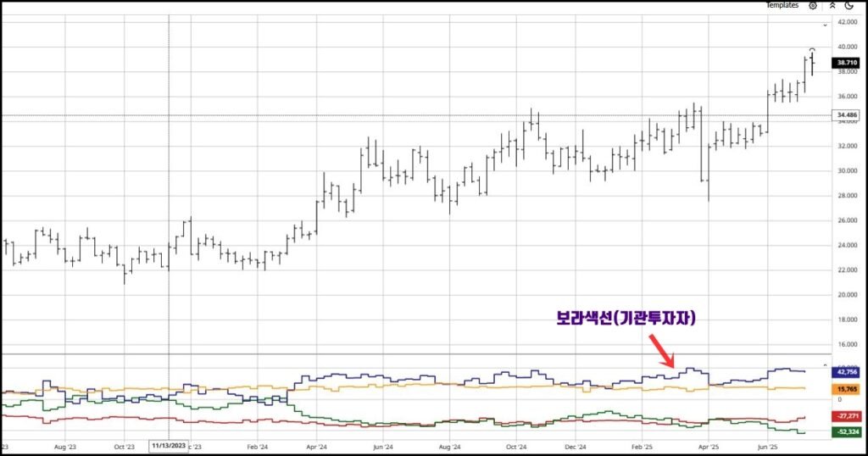
Task: Click the 42.000 price axis label
Action: point(848,22)
